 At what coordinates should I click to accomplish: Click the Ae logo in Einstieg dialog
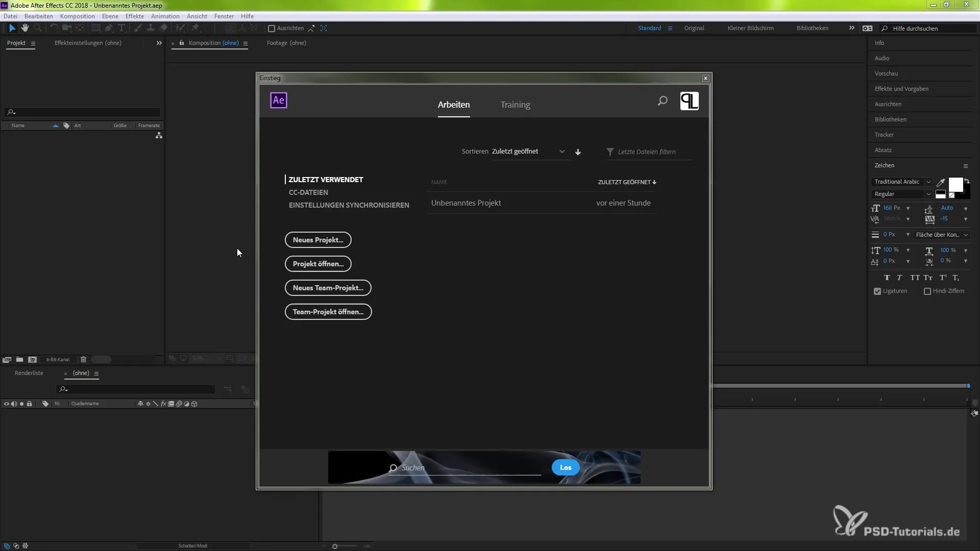click(x=279, y=101)
